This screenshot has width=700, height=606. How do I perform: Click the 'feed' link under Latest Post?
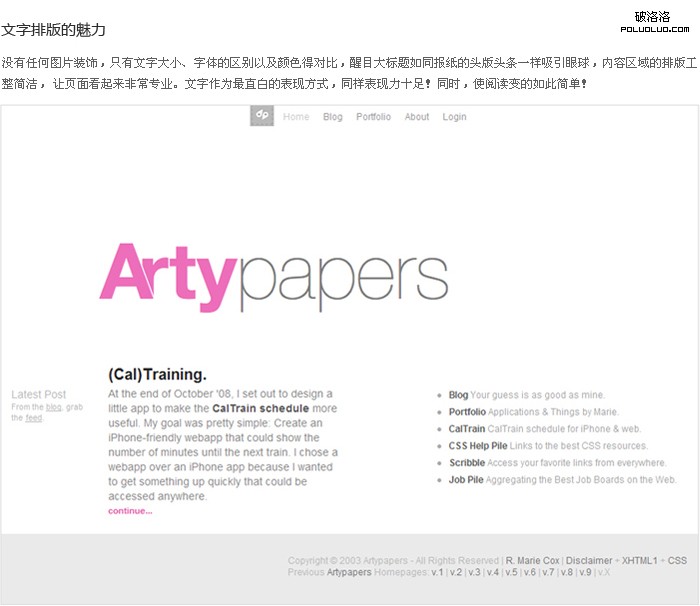click(x=34, y=419)
